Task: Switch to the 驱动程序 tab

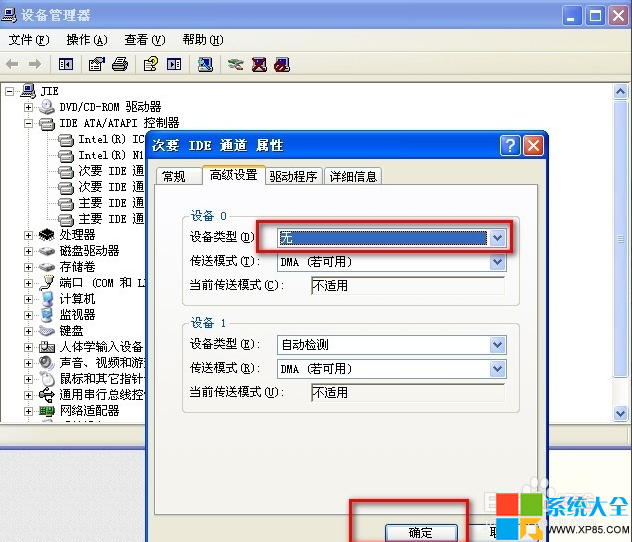Action: point(293,177)
